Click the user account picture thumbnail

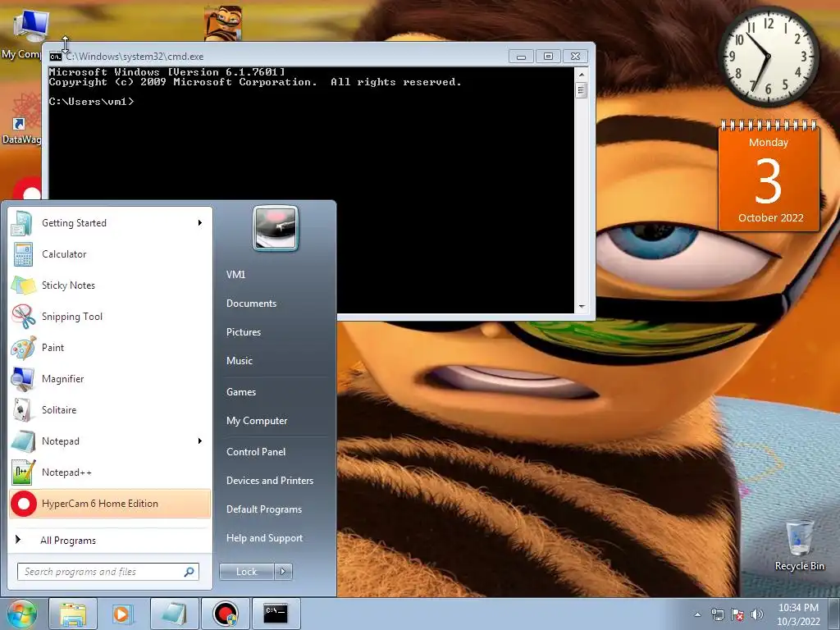click(276, 228)
